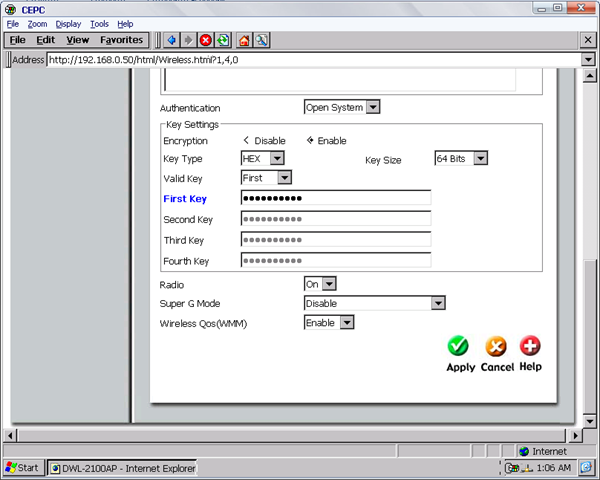The width and height of the screenshot is (600, 480).
Task: Click the browser Back arrow icon
Action: (172, 40)
